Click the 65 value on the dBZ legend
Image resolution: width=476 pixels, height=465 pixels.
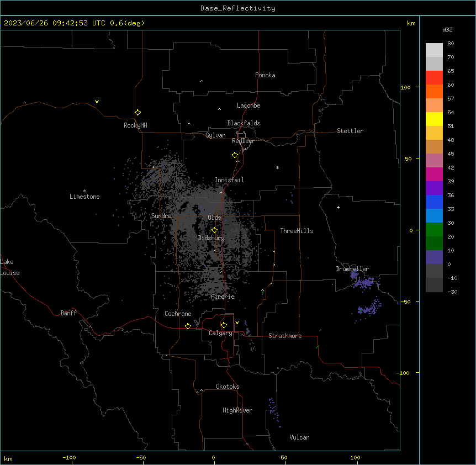pos(451,71)
